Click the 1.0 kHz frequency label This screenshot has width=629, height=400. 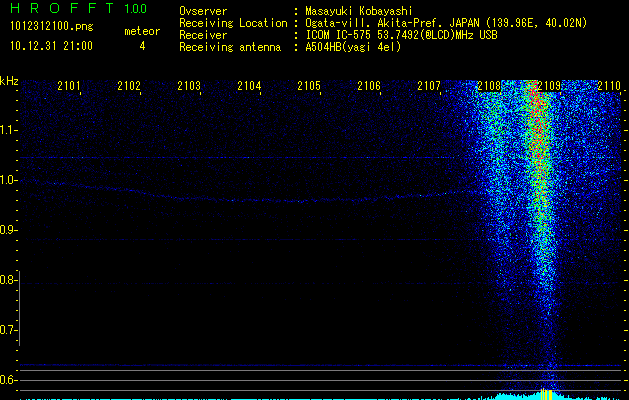tap(8, 180)
